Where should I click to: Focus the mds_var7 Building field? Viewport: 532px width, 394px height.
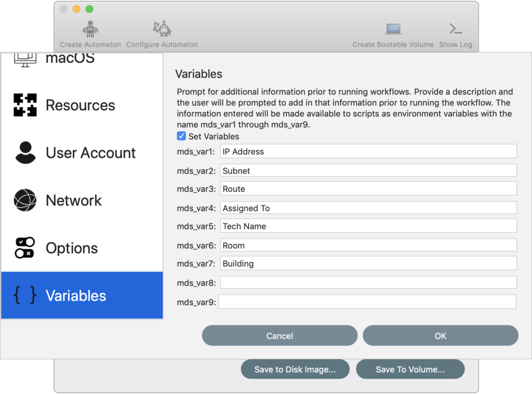(368, 264)
